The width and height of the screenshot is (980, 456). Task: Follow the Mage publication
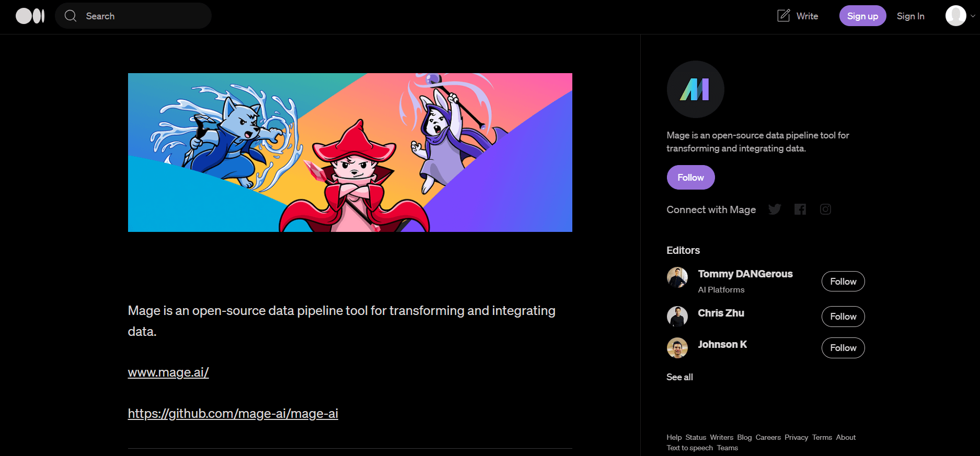(x=690, y=178)
